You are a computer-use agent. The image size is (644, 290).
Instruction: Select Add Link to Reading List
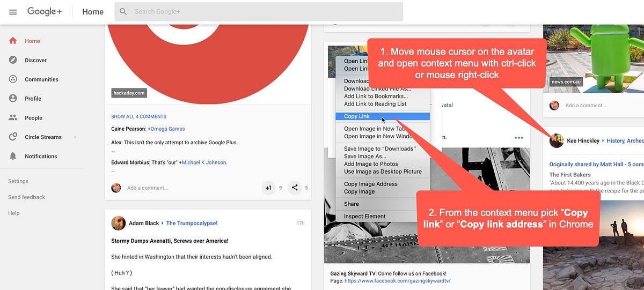pyautogui.click(x=383, y=104)
